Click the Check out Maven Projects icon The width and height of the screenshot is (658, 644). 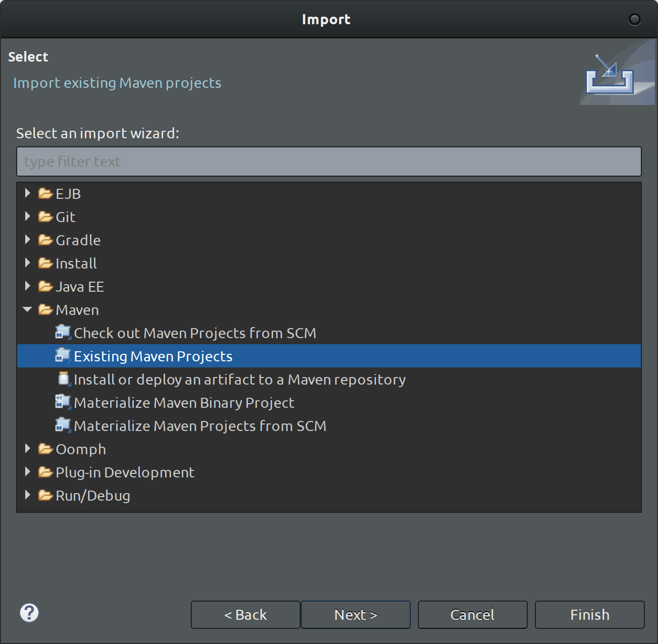63,333
